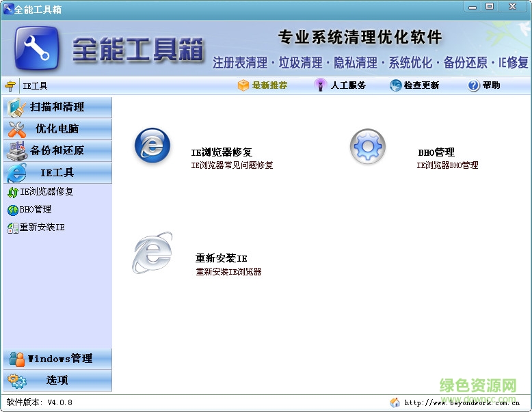Screen dimensions: 532x412
Task: Click the 最新推荐 box icon
Action: point(243,85)
